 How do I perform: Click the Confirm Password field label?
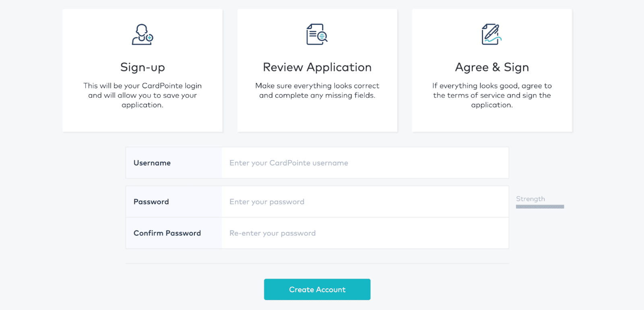167,233
